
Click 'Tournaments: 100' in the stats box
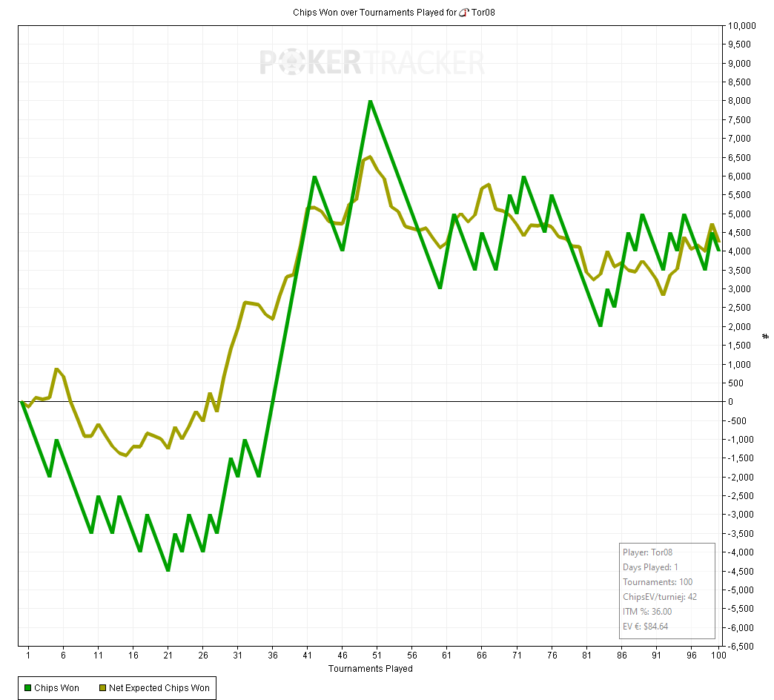pos(658,582)
